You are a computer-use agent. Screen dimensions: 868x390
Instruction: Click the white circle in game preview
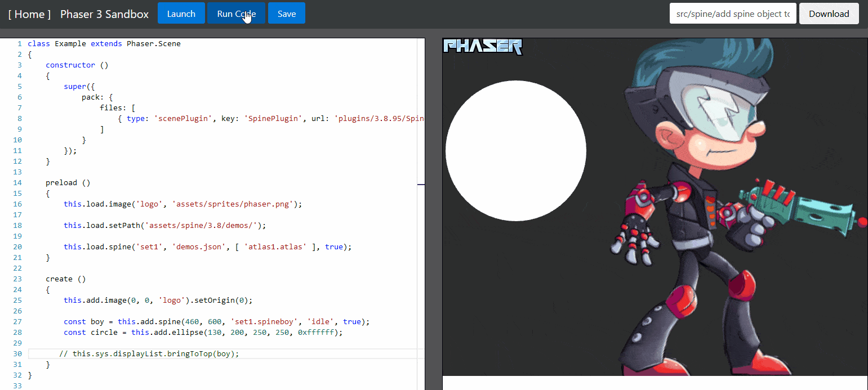(x=515, y=150)
